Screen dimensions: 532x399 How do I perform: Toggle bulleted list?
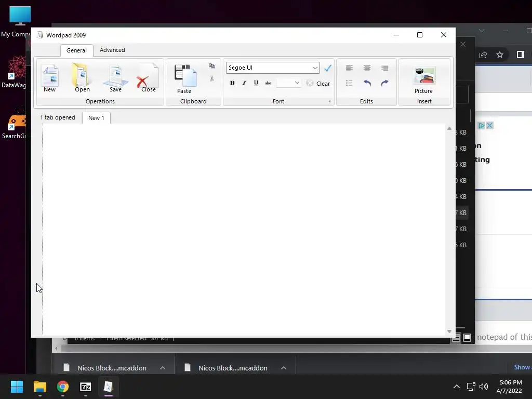[x=349, y=83]
